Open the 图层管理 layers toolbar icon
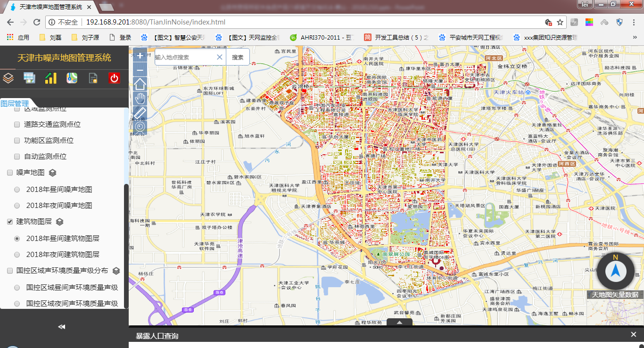644x348 pixels. coord(9,78)
